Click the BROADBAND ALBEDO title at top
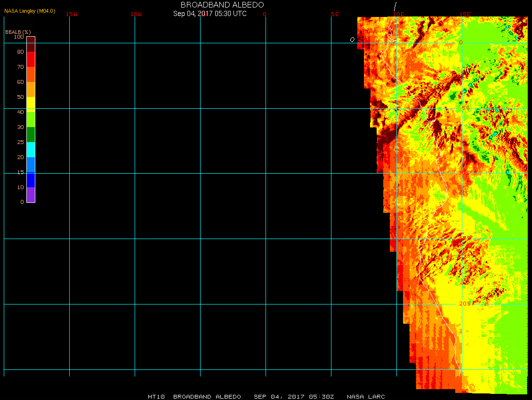The height and width of the screenshot is (400, 532). (x=222, y=5)
